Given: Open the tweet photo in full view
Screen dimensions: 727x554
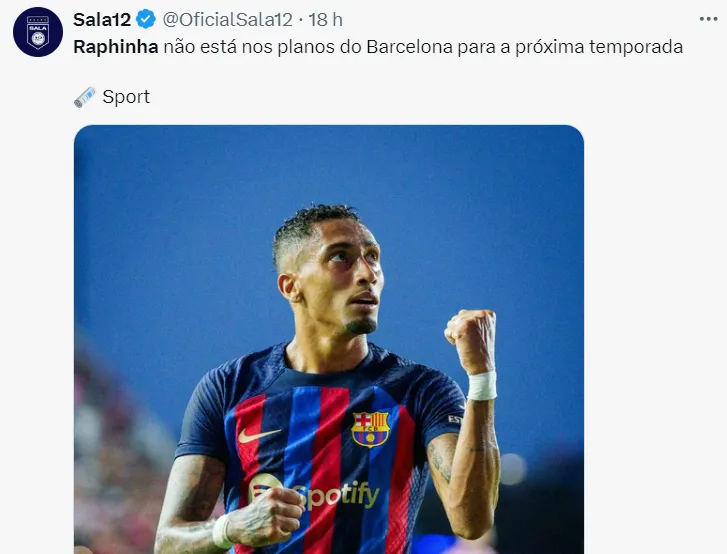Looking at the screenshot, I should 329,339.
